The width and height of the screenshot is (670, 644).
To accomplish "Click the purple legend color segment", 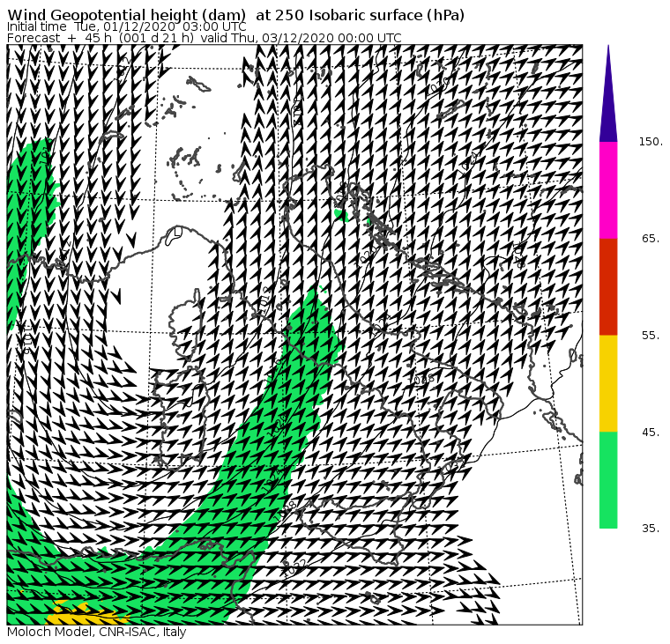I will [608, 102].
